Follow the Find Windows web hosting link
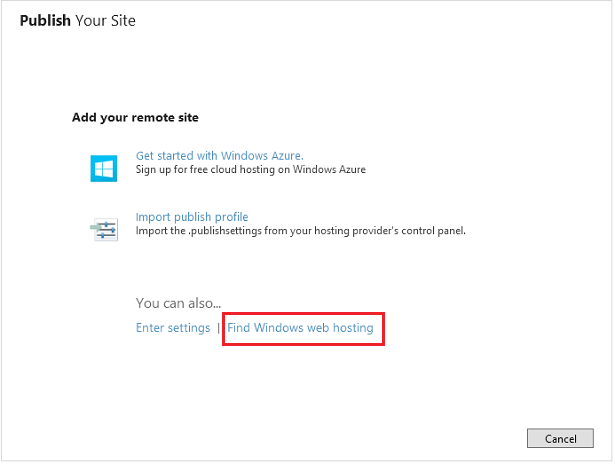Screen dimensions: 615x464 pos(300,328)
